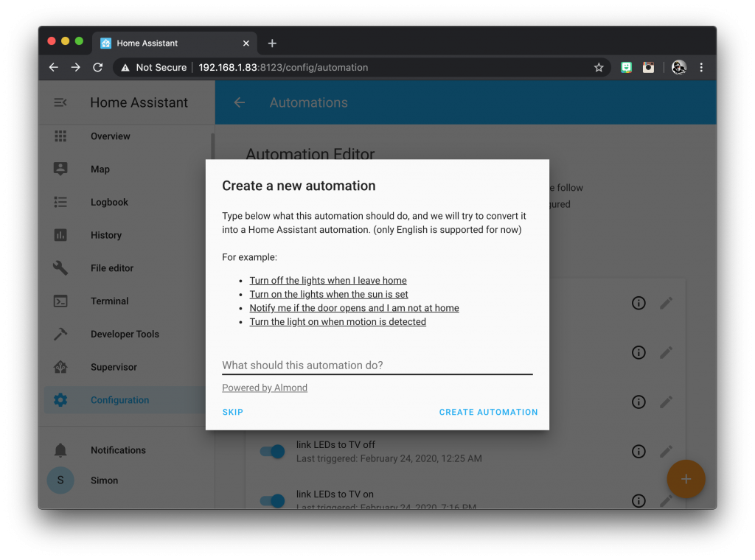The width and height of the screenshot is (755, 560).
Task: Click the Developer Tools hammer icon
Action: point(60,334)
